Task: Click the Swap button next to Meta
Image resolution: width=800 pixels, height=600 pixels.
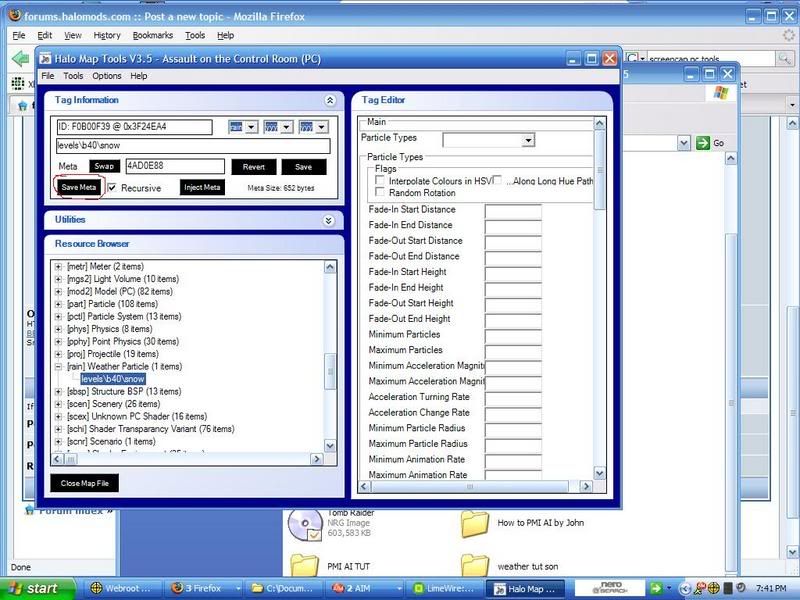Action: (104, 166)
